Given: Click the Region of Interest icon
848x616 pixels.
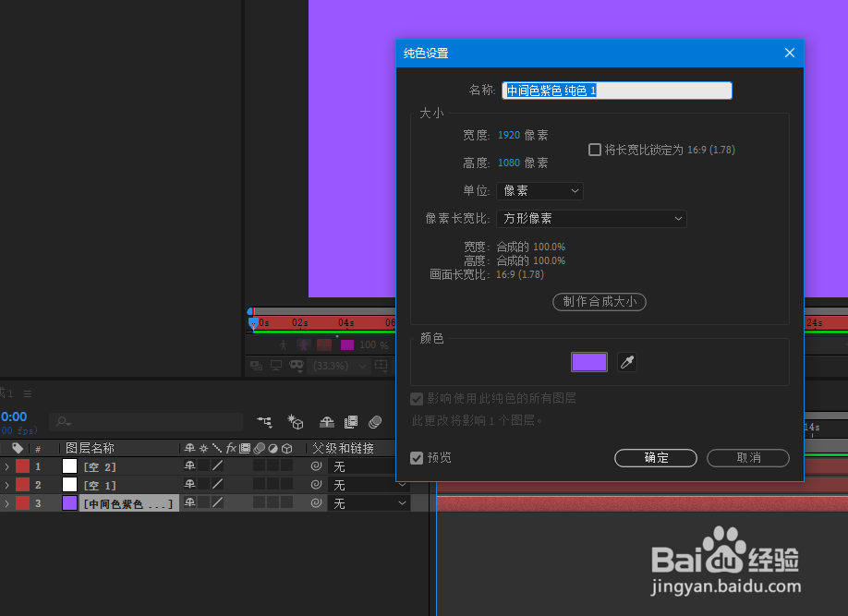Looking at the screenshot, I should tap(381, 366).
